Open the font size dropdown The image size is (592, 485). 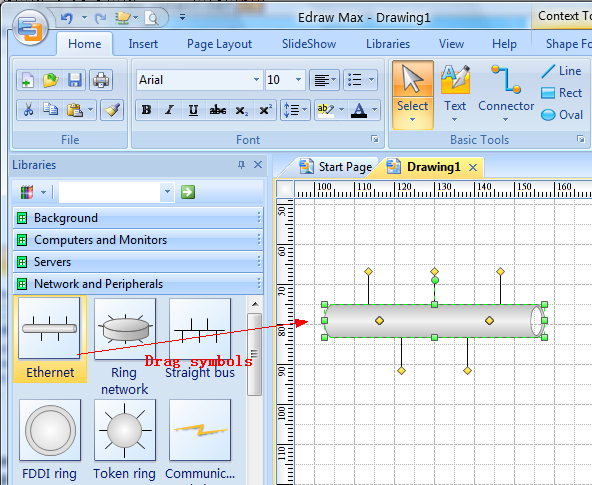pyautogui.click(x=298, y=80)
